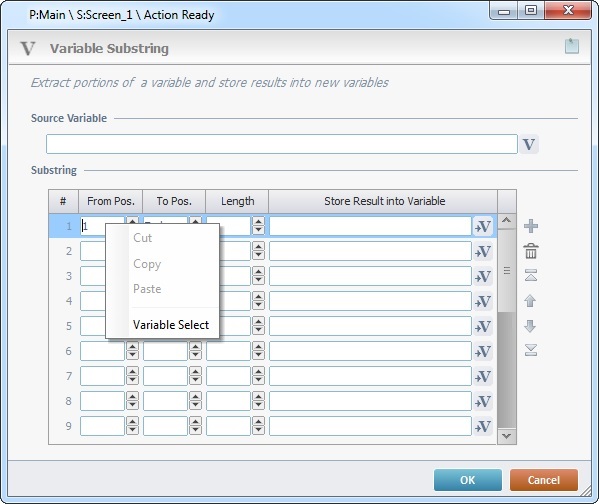Click the substring list scrollbar down arrow
The height and width of the screenshot is (504, 599).
pyautogui.click(x=507, y=436)
